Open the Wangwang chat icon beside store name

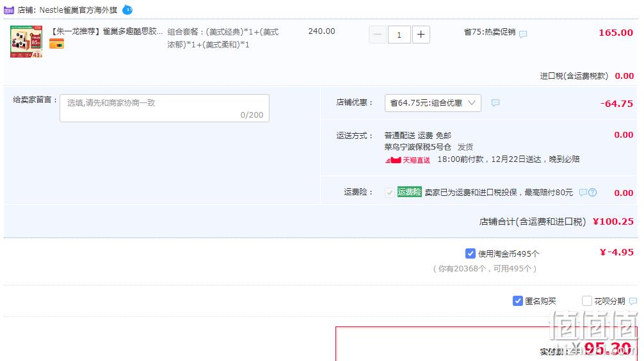(127, 10)
